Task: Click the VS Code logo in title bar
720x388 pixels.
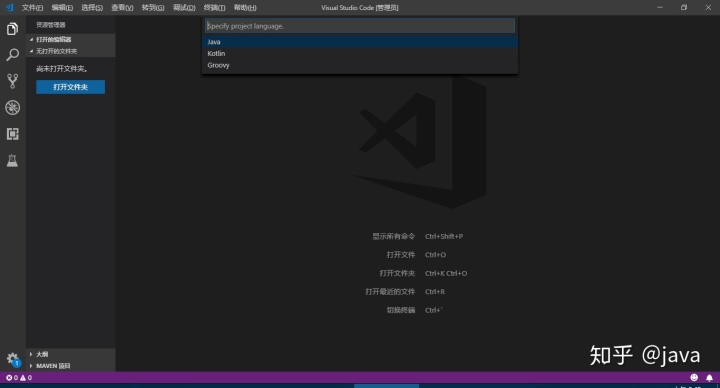Action: coord(9,7)
